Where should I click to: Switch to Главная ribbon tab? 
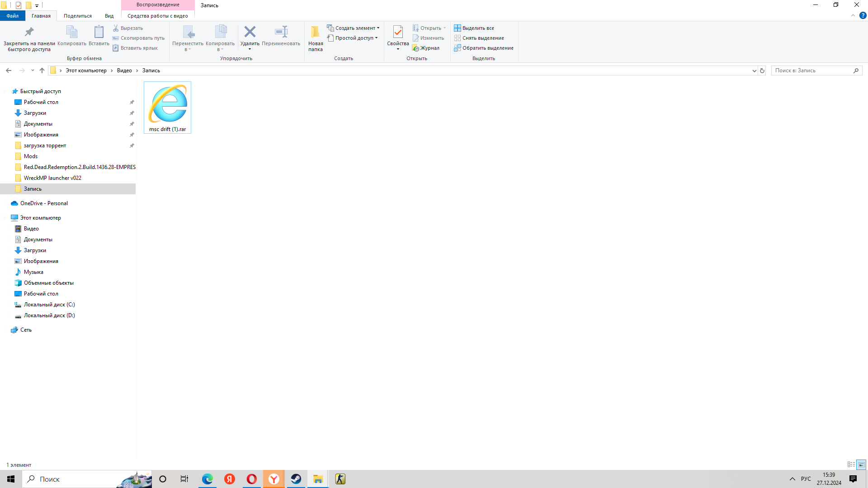coord(41,16)
